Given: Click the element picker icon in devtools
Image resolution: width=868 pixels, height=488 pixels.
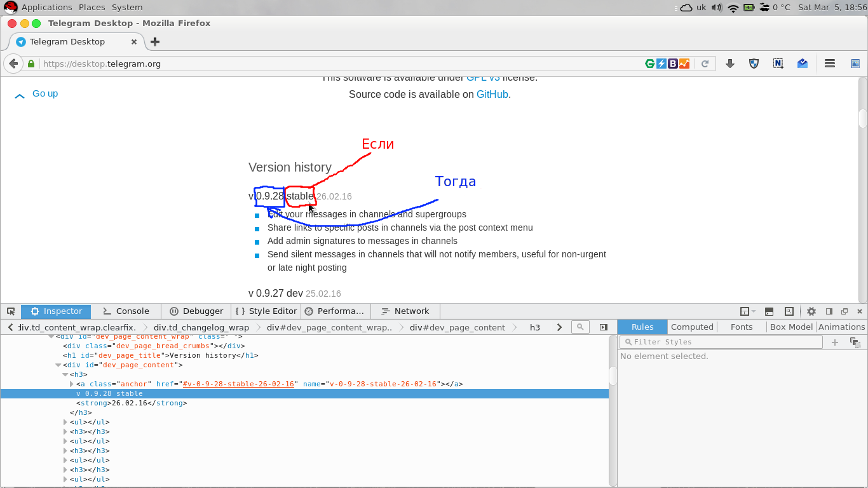Looking at the screenshot, I should [11, 311].
